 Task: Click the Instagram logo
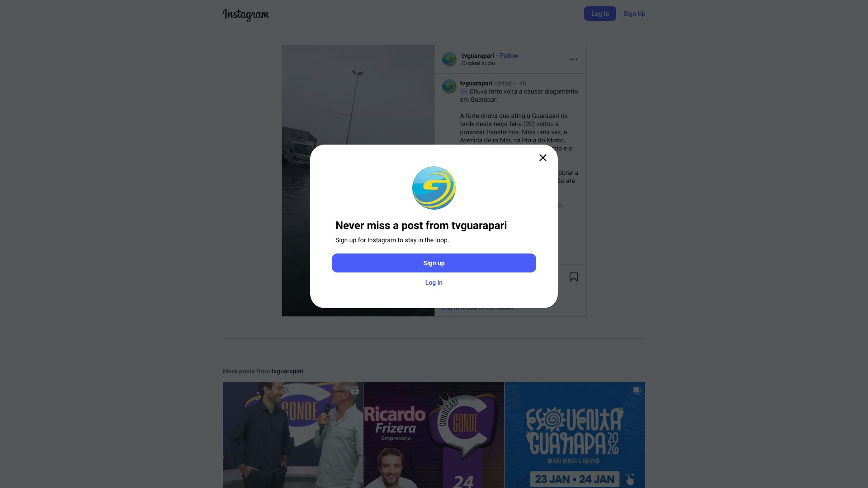246,14
